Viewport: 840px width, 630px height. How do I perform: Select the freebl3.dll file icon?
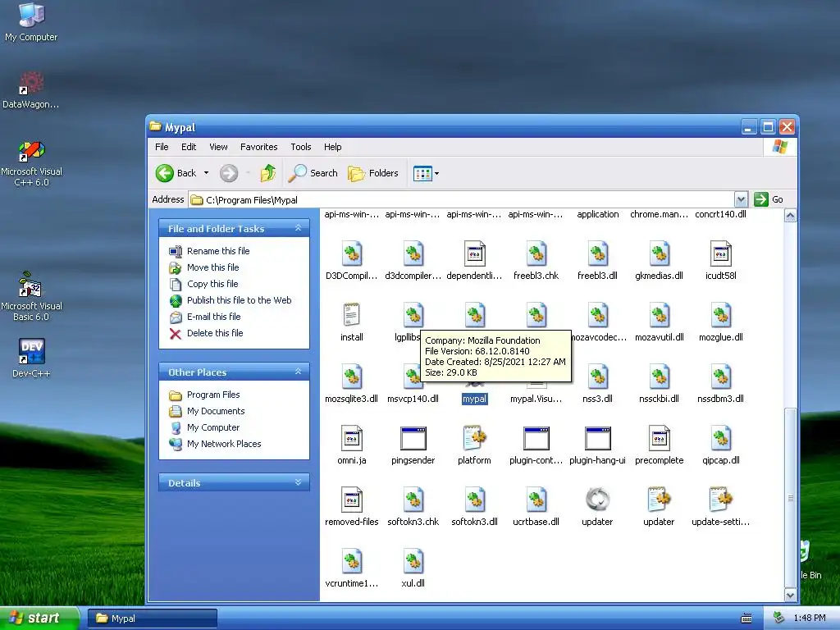pyautogui.click(x=597, y=253)
